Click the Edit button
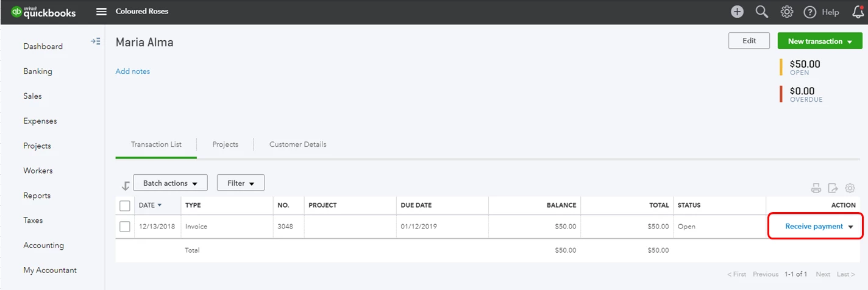This screenshot has width=868, height=290. [x=749, y=41]
